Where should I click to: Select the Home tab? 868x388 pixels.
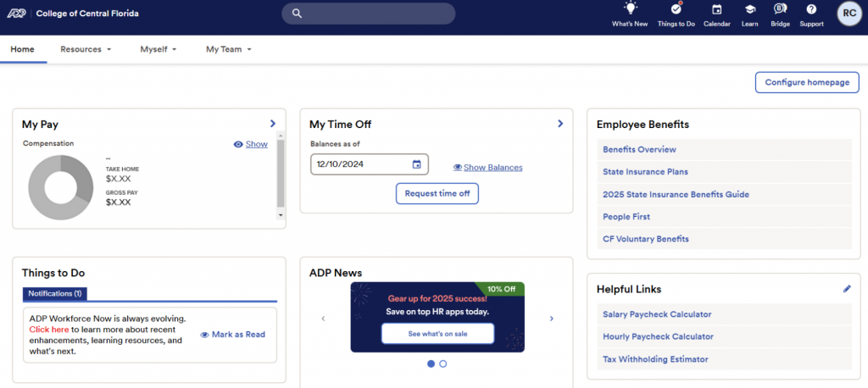click(22, 49)
